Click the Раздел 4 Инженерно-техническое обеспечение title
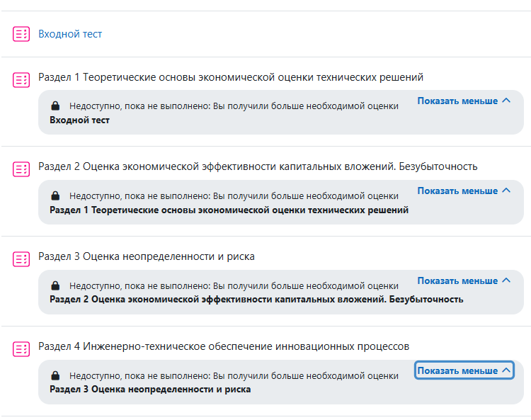The width and height of the screenshot is (531, 420). click(x=224, y=346)
